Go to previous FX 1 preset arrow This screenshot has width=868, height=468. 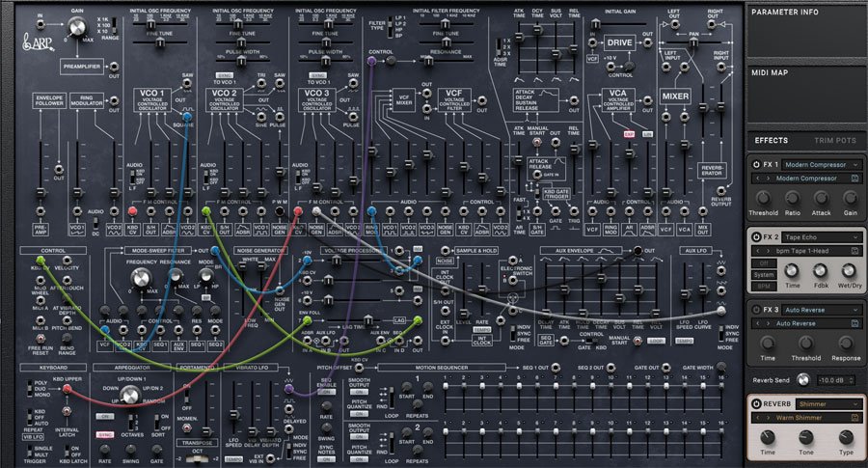pyautogui.click(x=758, y=179)
